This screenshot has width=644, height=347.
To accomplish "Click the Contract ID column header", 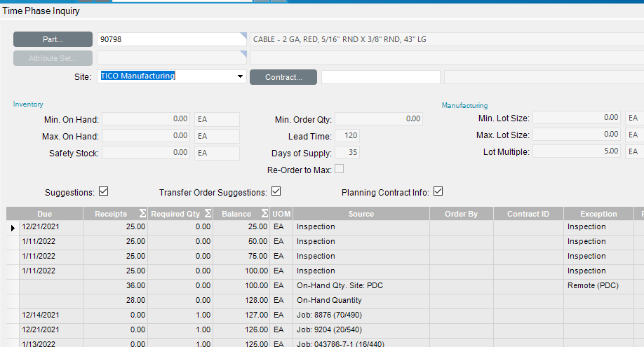I will (x=528, y=214).
